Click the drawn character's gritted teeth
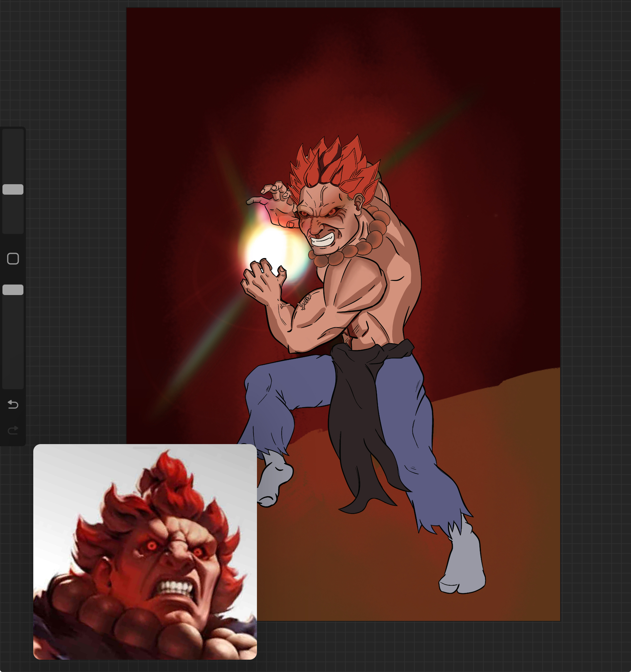 [322, 241]
